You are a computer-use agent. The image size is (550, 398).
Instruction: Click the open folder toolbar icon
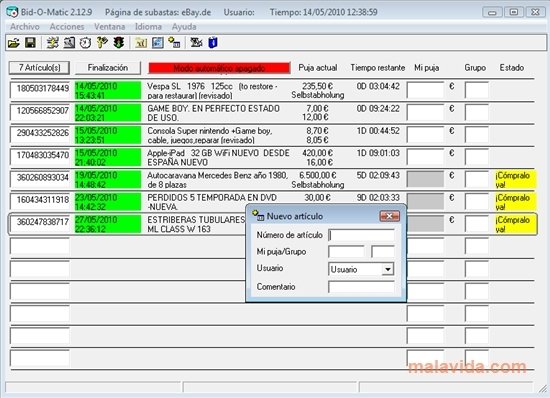click(x=14, y=43)
